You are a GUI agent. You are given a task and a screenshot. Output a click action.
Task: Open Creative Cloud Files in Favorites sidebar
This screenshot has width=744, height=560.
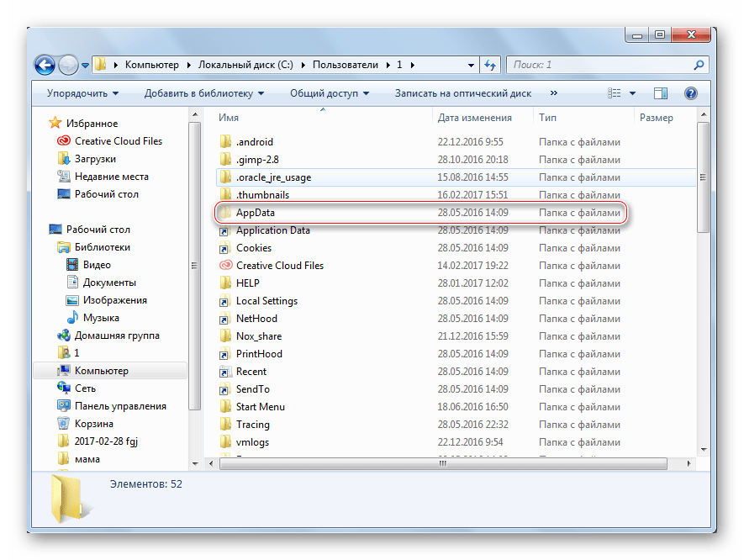coord(118,141)
